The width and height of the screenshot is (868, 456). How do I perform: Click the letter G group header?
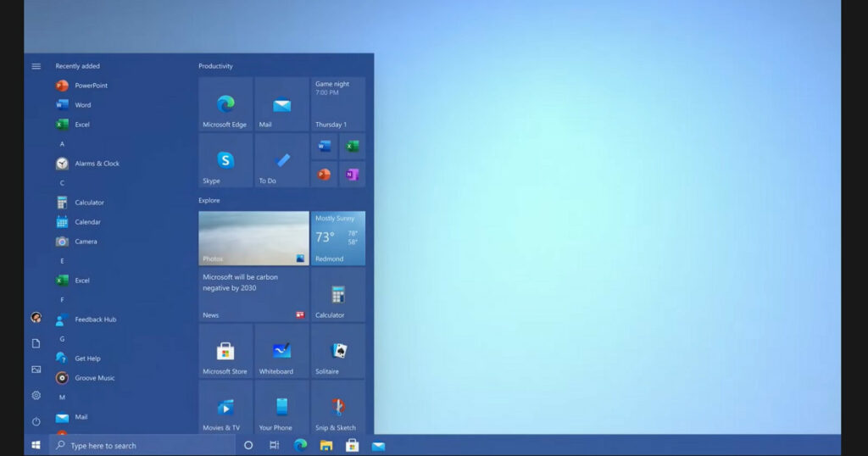point(62,339)
